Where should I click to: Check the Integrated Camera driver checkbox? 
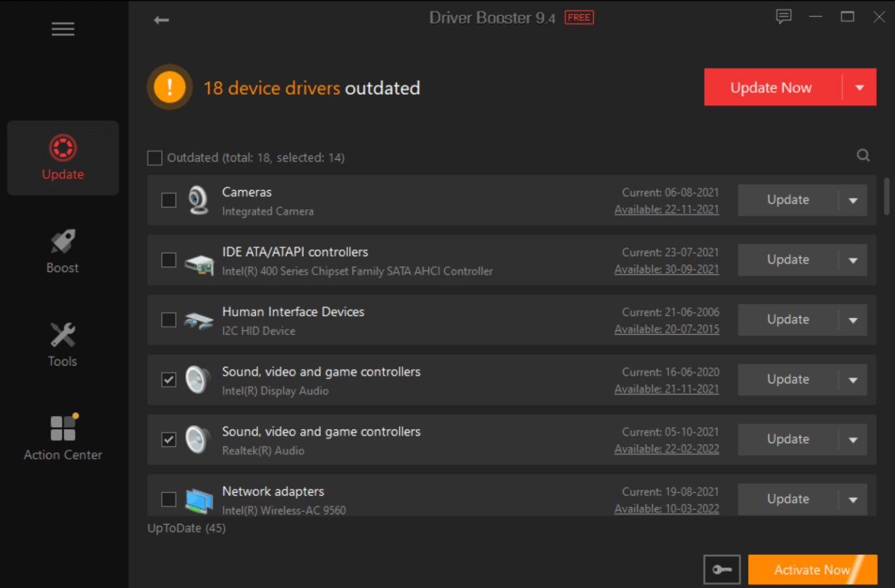pos(168,200)
